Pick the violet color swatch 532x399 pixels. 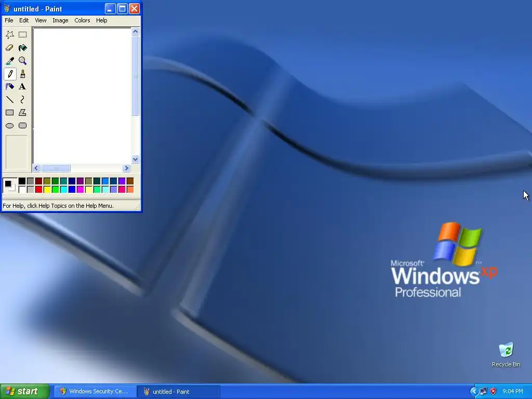(x=122, y=181)
